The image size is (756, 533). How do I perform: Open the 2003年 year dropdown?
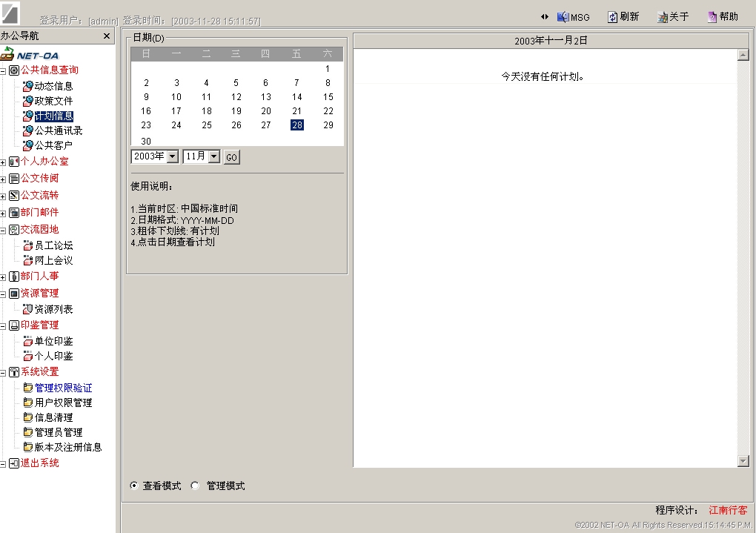pos(173,156)
